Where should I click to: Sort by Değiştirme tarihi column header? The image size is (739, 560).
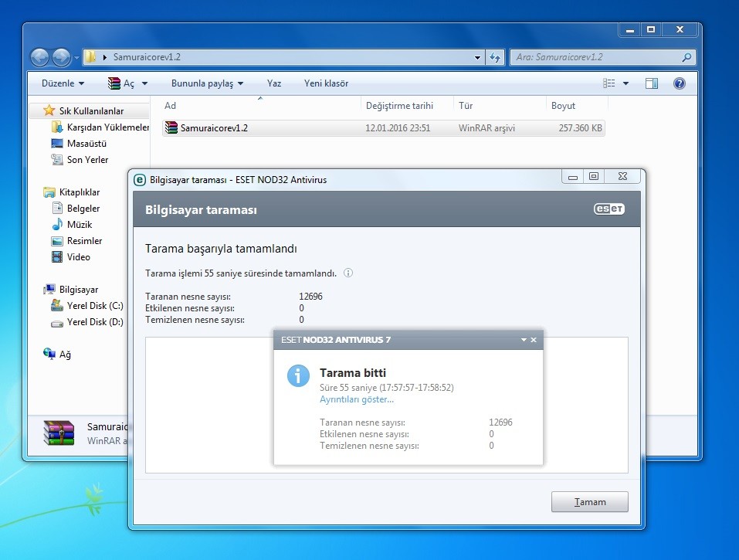coord(400,106)
